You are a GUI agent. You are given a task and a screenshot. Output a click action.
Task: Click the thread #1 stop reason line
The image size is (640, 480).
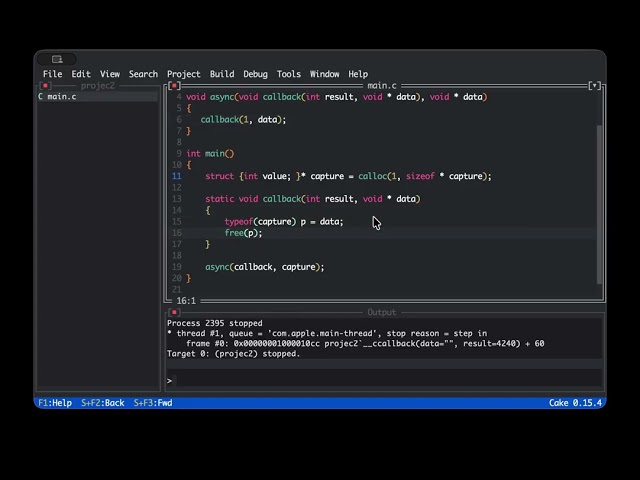327,333
